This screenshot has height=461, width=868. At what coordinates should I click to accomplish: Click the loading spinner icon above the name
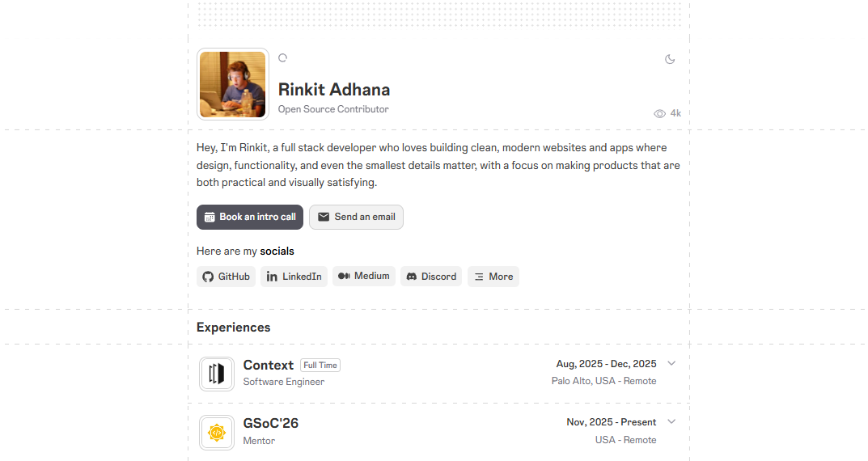click(283, 58)
